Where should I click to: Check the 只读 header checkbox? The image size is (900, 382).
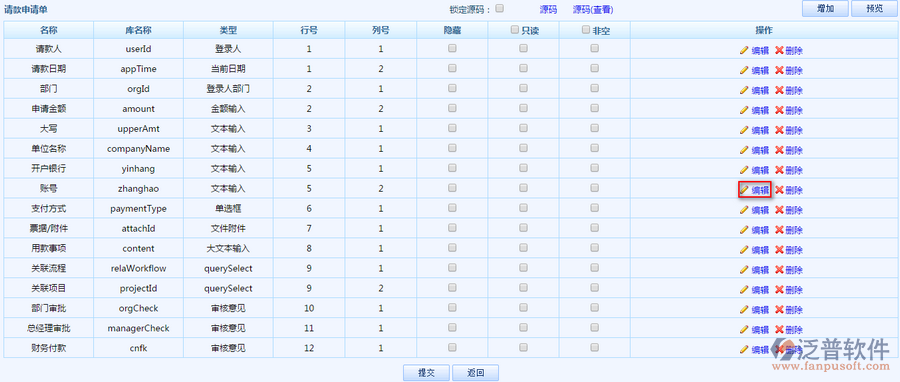pyautogui.click(x=515, y=30)
